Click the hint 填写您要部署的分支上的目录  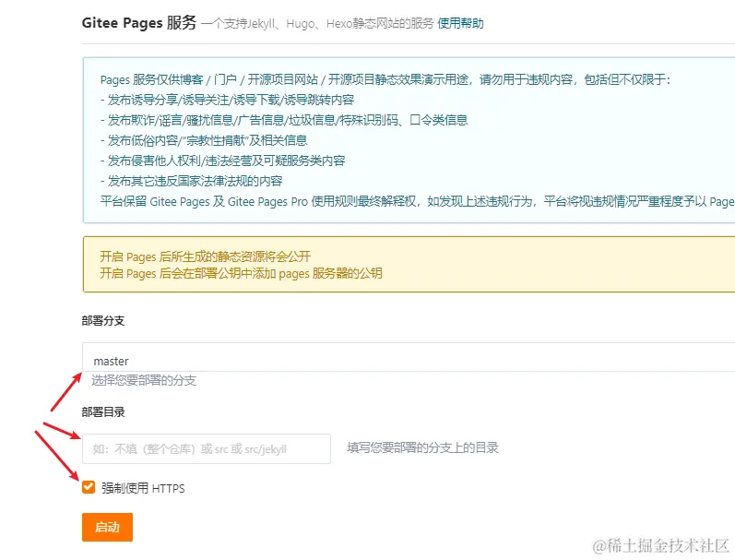coord(422,447)
